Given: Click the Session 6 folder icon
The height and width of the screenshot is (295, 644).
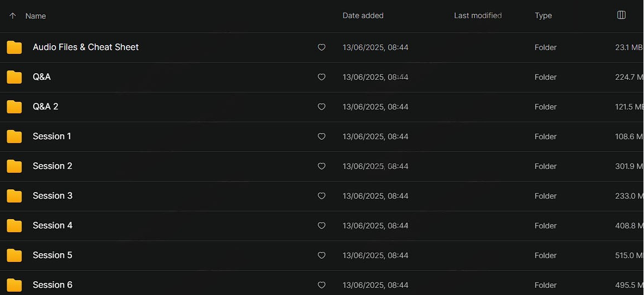Looking at the screenshot, I should [x=14, y=285].
